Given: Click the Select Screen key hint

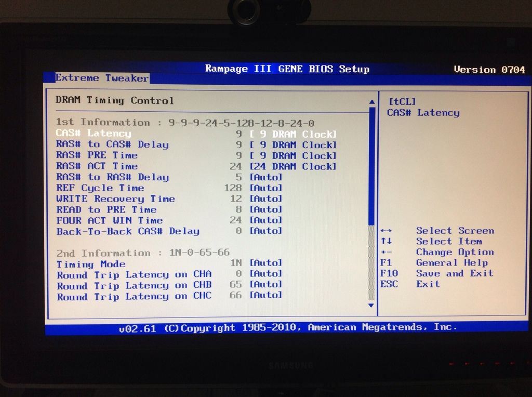Looking at the screenshot, I should [437, 231].
